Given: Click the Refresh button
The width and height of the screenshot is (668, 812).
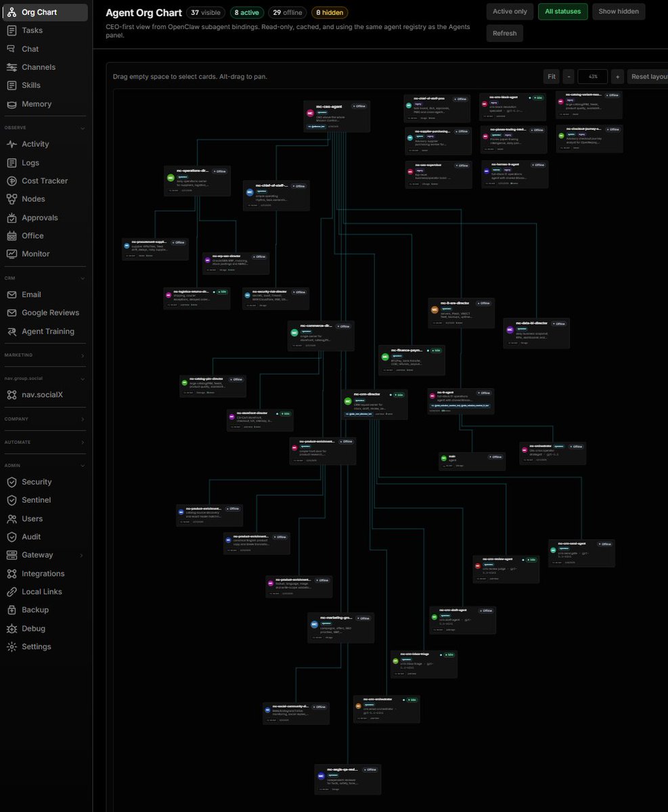Looking at the screenshot, I should click(505, 33).
